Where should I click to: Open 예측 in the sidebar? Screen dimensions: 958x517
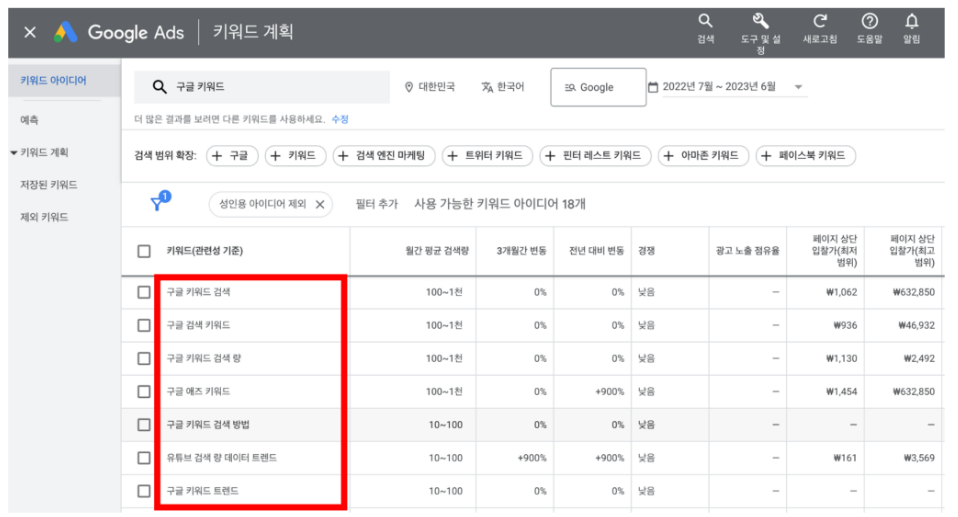29,120
